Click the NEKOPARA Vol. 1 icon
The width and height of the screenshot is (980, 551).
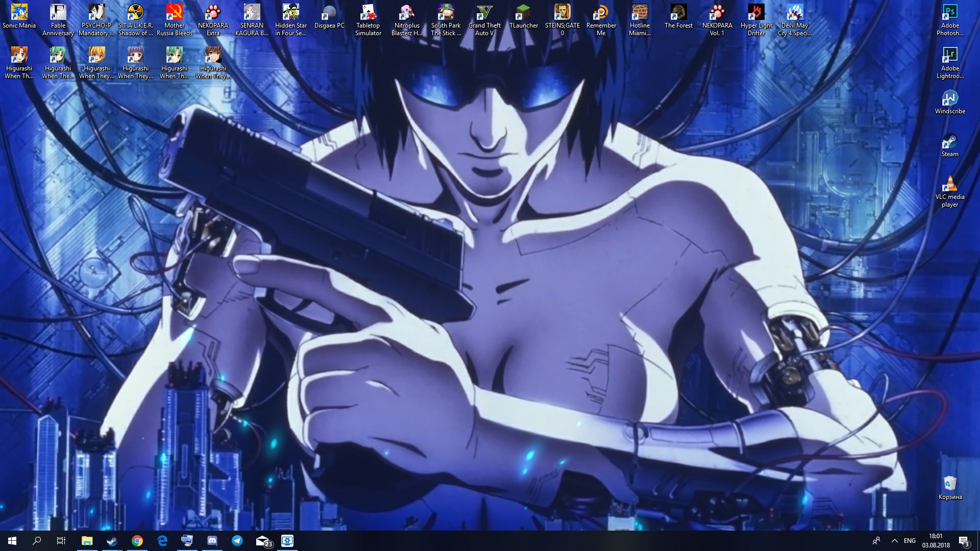click(x=717, y=20)
